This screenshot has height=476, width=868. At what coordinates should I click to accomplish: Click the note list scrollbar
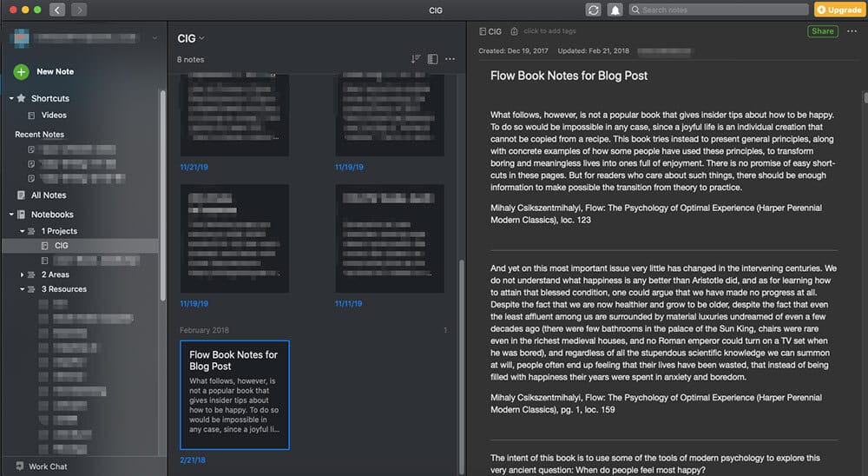tap(461, 366)
